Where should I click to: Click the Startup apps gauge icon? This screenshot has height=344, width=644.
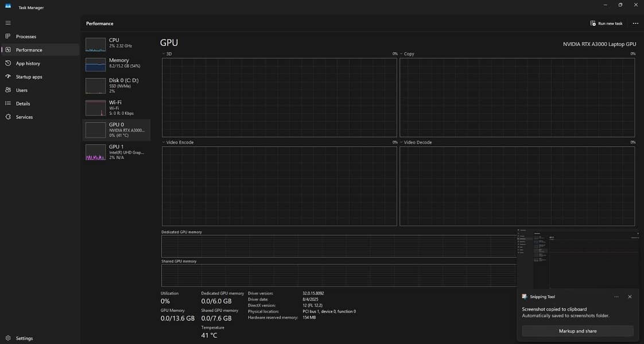point(8,77)
